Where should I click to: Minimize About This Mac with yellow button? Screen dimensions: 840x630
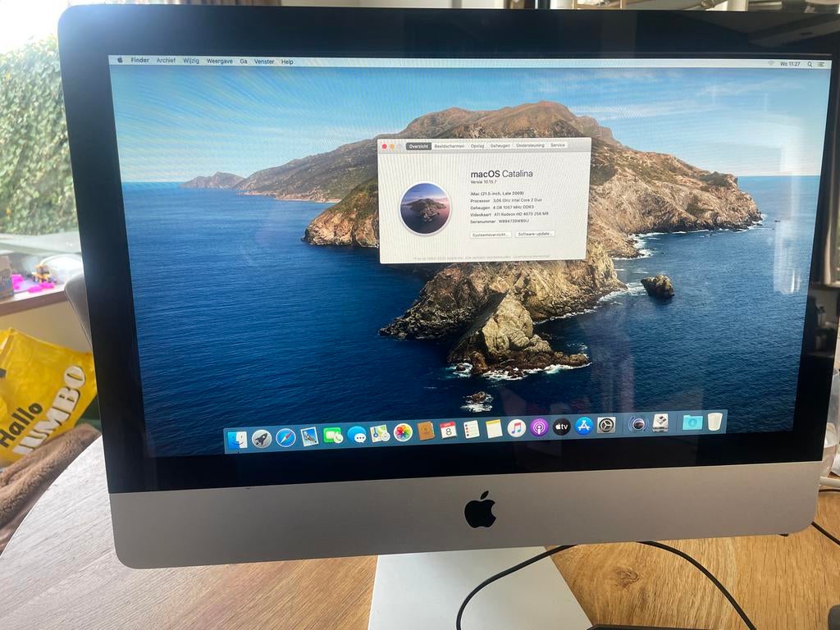pos(392,147)
